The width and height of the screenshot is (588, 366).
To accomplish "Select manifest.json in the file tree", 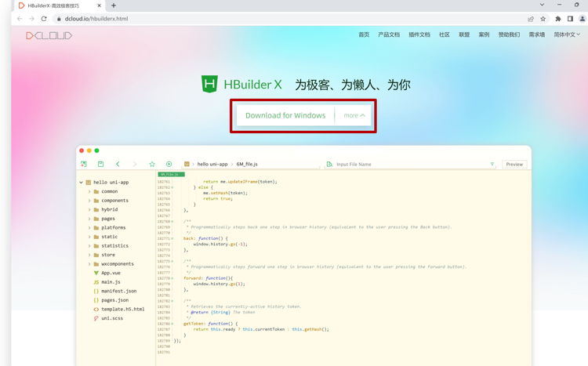I will coord(118,291).
